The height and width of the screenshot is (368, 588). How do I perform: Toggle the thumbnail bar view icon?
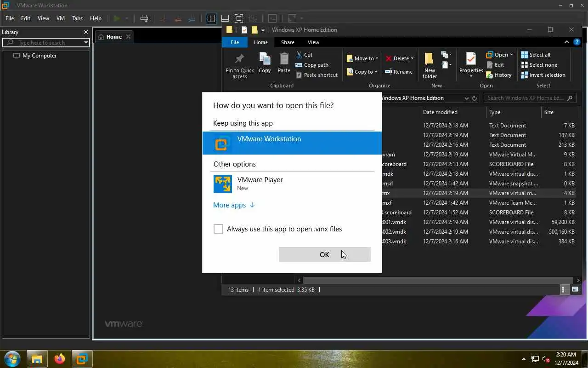click(225, 18)
